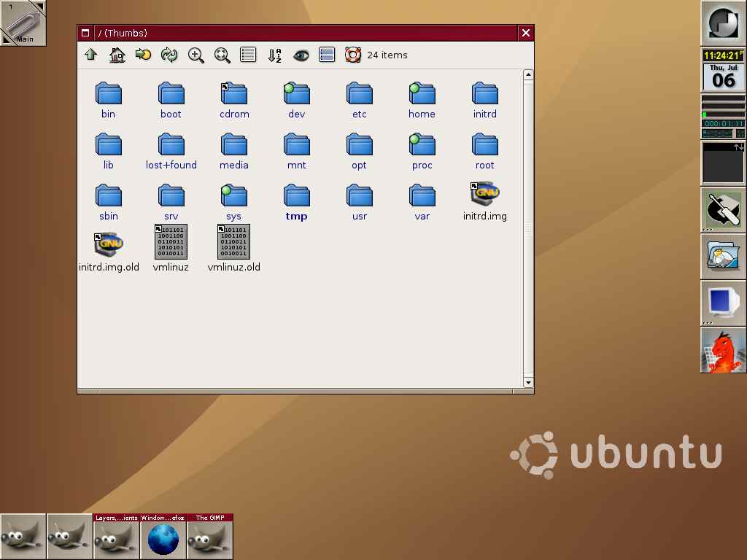This screenshot has width=747, height=560.
Task: Click the system monitor dock applet
Action: 723,117
